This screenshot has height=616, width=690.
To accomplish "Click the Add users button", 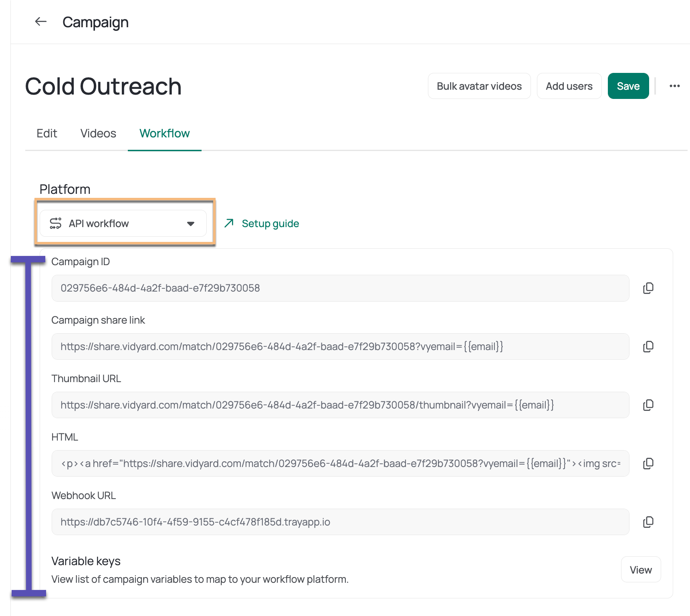I will click(569, 86).
